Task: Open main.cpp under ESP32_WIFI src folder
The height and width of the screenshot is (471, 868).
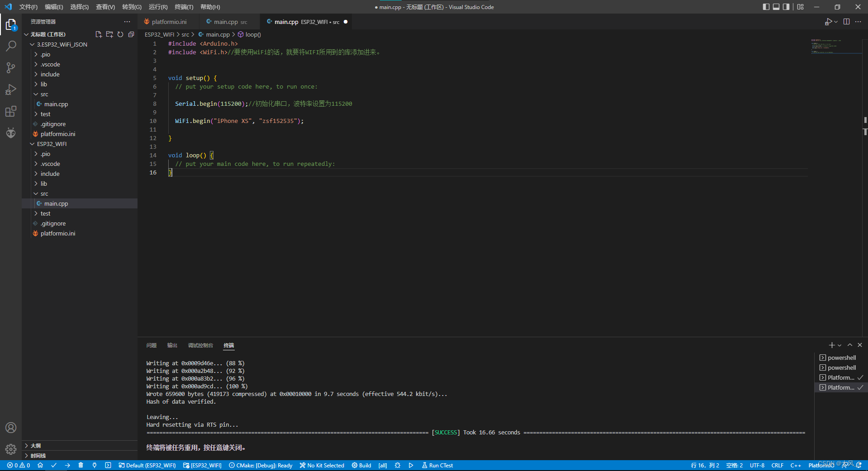Action: coord(56,203)
